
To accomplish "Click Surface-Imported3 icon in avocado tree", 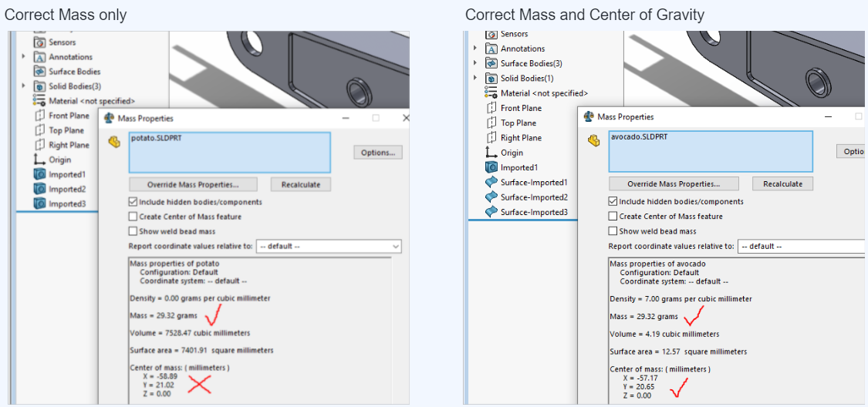I will pyautogui.click(x=491, y=212).
